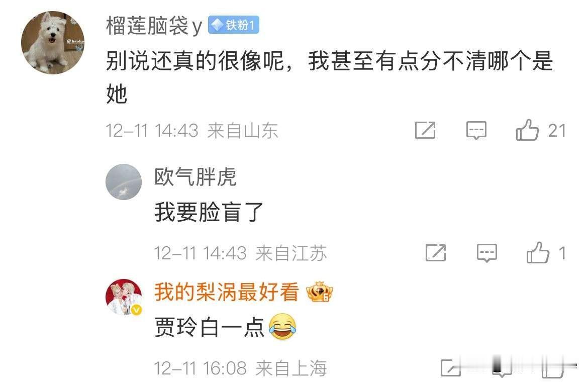
Task: Tap the like count 21
Action: pos(556,131)
